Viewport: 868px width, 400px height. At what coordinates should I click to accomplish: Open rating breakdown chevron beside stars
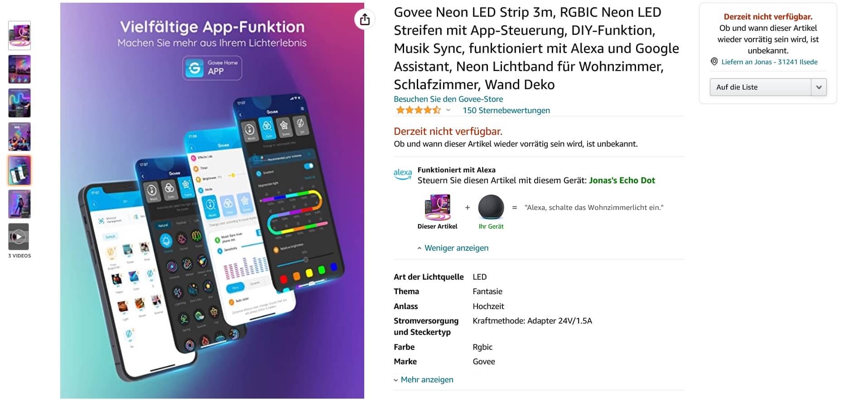(448, 110)
